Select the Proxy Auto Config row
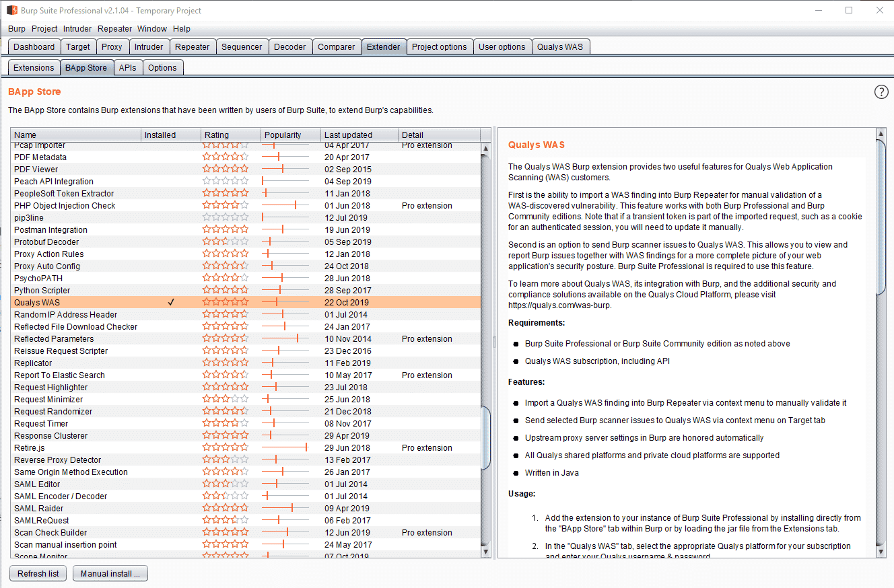The width and height of the screenshot is (894, 588). [x=246, y=266]
